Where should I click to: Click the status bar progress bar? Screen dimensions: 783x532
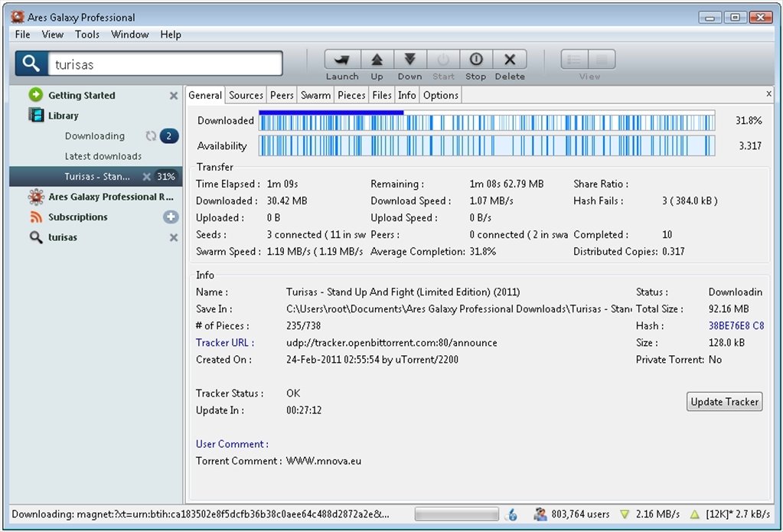pyautogui.click(x=456, y=514)
